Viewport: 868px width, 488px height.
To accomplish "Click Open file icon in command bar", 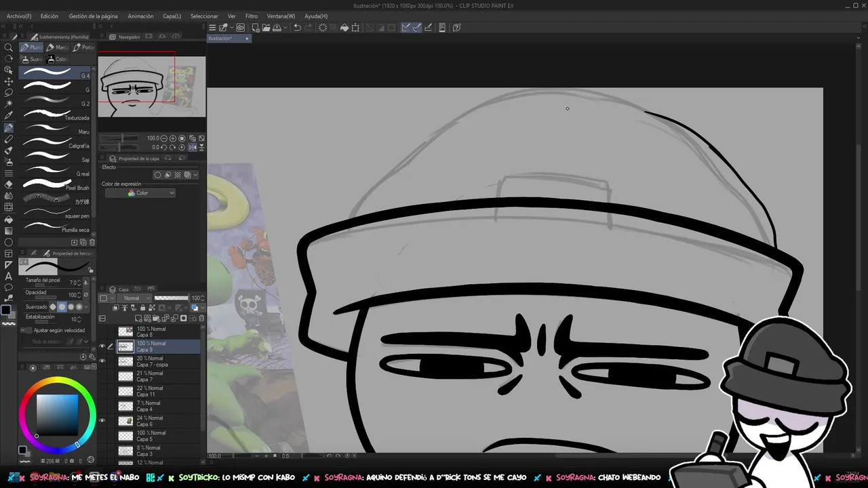I will [x=267, y=28].
